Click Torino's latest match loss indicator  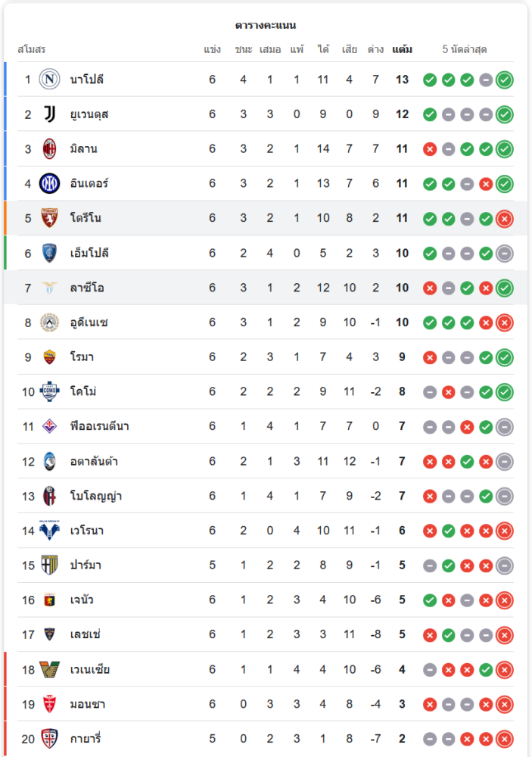point(505,218)
